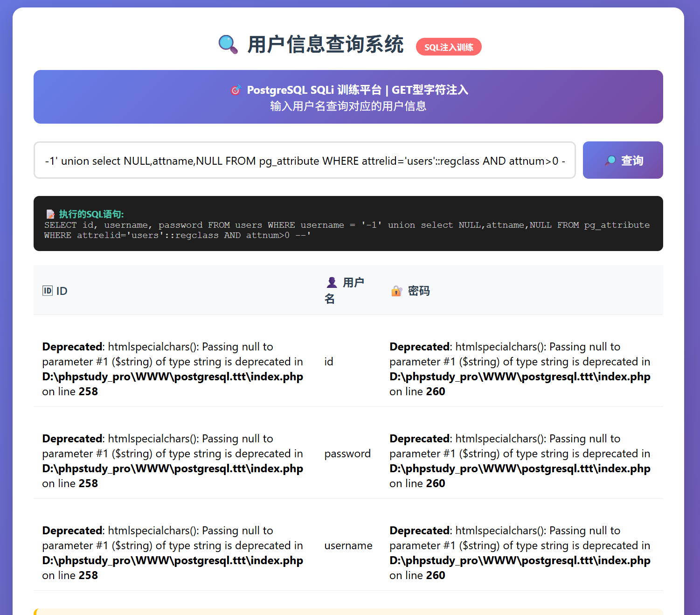Image resolution: width=700 pixels, height=615 pixels.
Task: Focus the username query input field
Action: 305,160
